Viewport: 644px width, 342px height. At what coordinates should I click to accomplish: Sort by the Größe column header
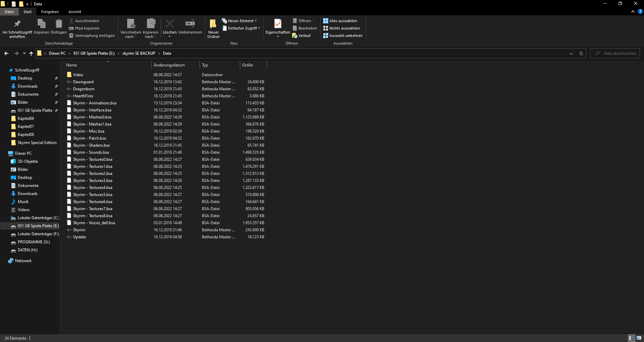[x=253, y=65]
